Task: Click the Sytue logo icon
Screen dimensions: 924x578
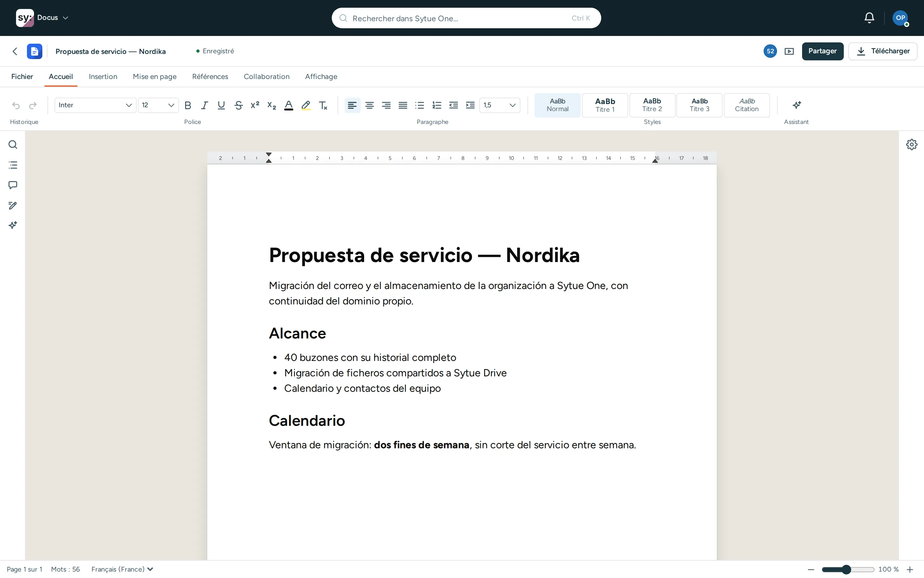Action: pyautogui.click(x=25, y=18)
